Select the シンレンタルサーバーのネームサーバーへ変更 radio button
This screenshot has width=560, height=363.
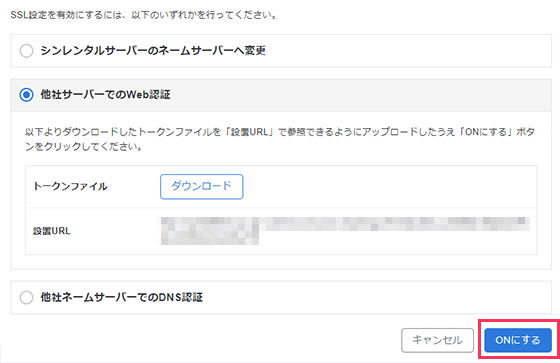[26, 51]
